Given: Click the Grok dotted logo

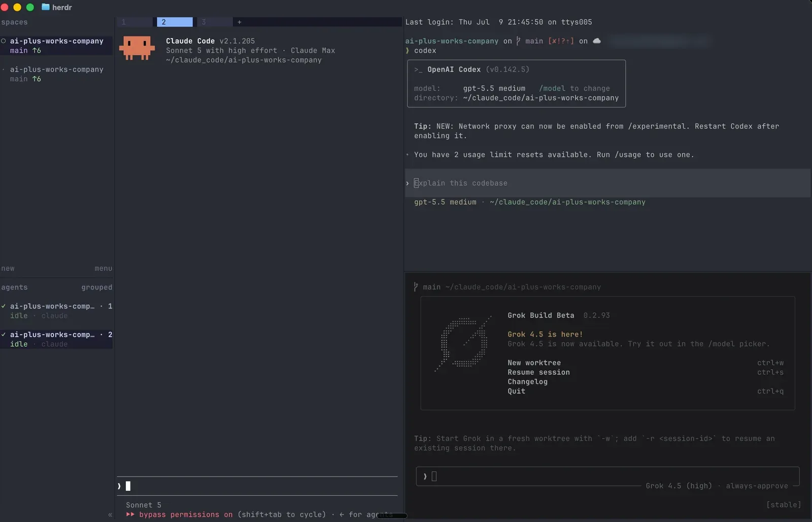Looking at the screenshot, I should pyautogui.click(x=463, y=343).
